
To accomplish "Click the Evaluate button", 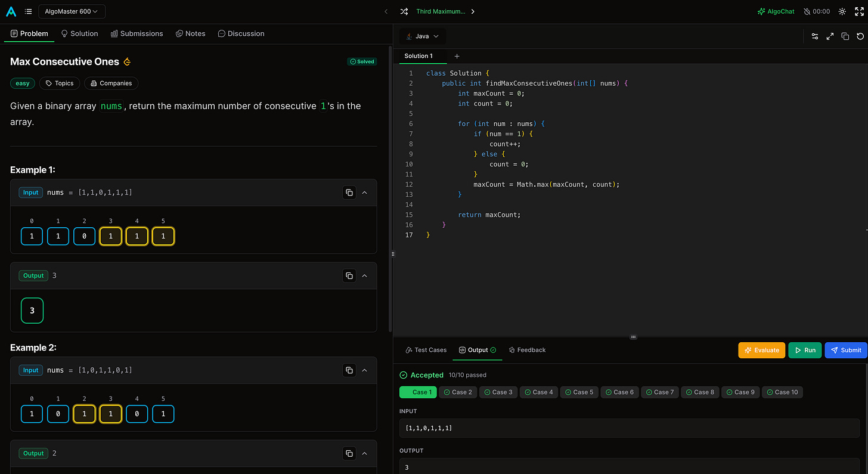I will pyautogui.click(x=762, y=350).
